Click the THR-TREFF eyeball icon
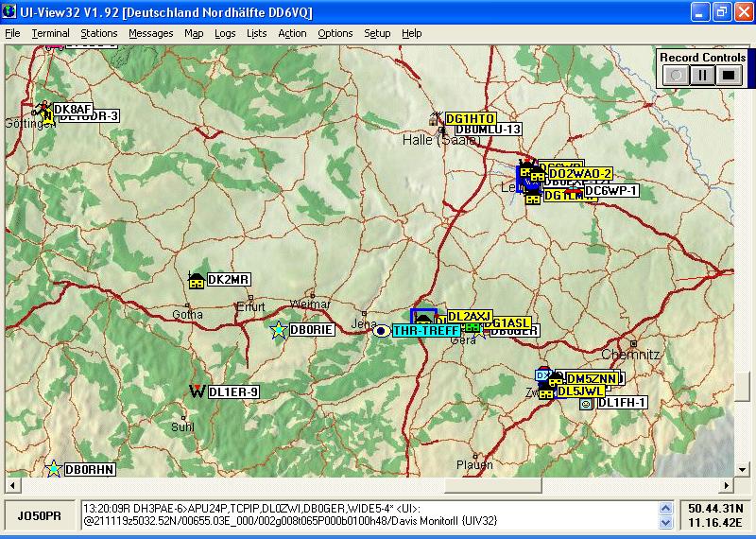Viewport: 756px width, 539px height. click(382, 331)
